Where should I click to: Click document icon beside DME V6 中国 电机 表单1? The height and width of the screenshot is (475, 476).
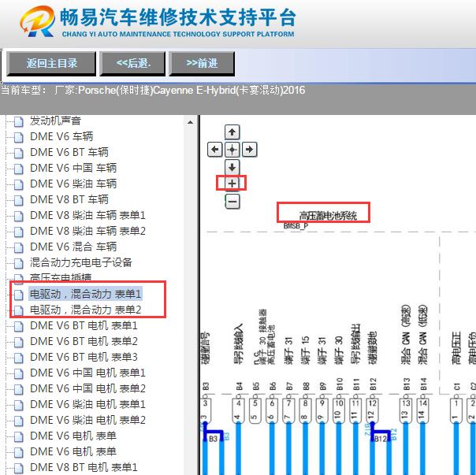point(18,374)
